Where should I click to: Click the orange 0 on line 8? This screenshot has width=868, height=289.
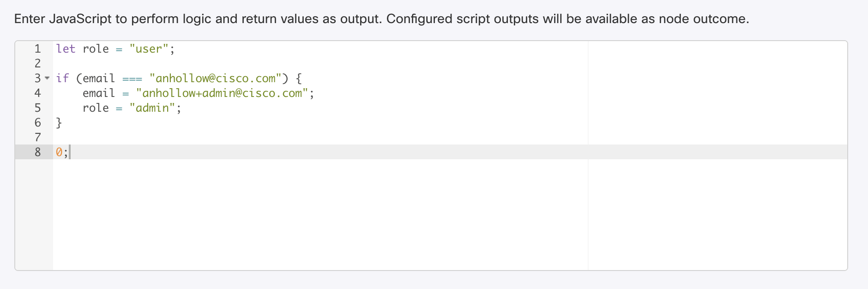[x=59, y=152]
